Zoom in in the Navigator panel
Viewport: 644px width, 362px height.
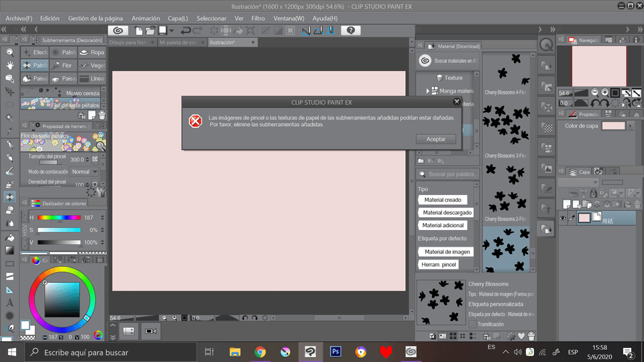point(604,93)
